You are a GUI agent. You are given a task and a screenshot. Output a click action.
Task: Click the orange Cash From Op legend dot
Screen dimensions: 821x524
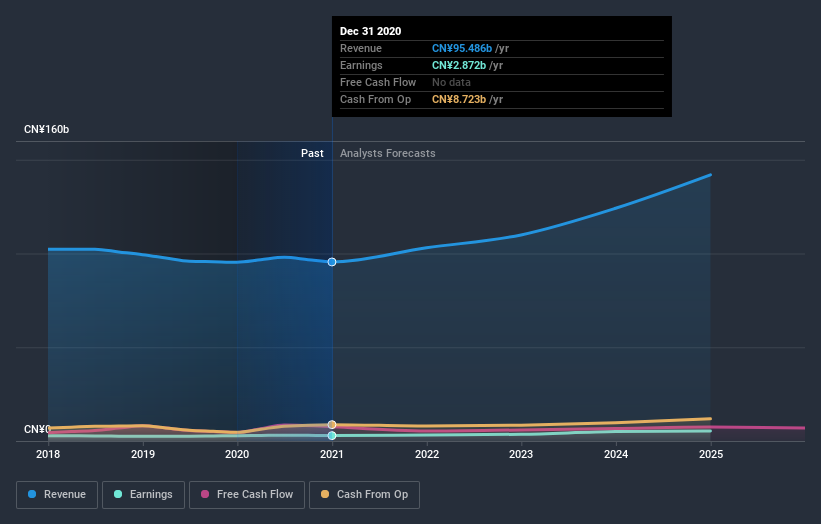pos(325,494)
